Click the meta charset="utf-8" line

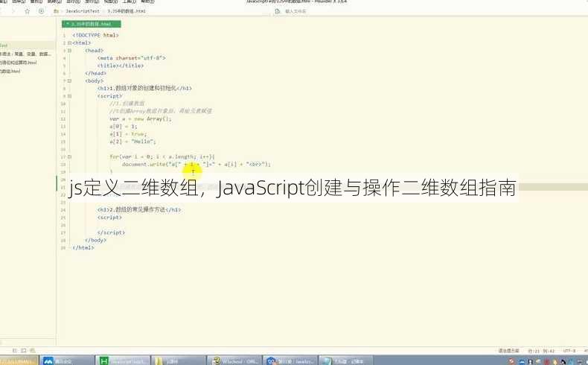point(131,58)
